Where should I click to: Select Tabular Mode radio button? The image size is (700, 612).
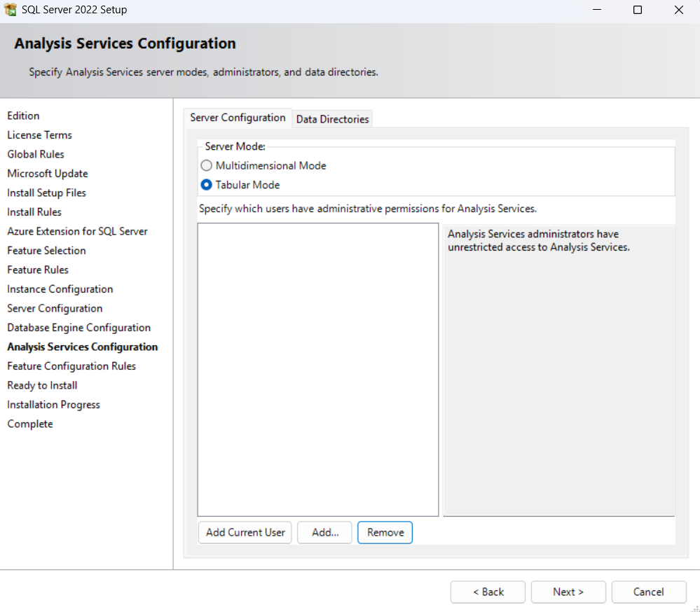click(x=206, y=185)
